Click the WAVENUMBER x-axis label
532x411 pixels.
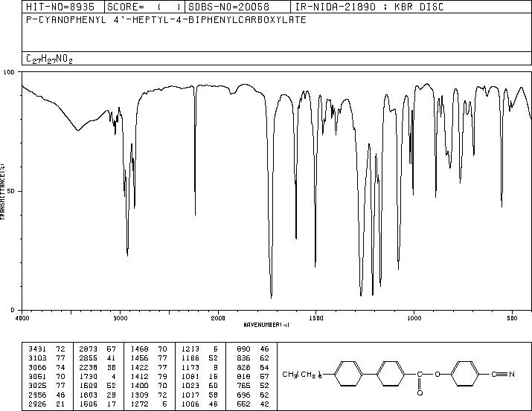pos(269,325)
